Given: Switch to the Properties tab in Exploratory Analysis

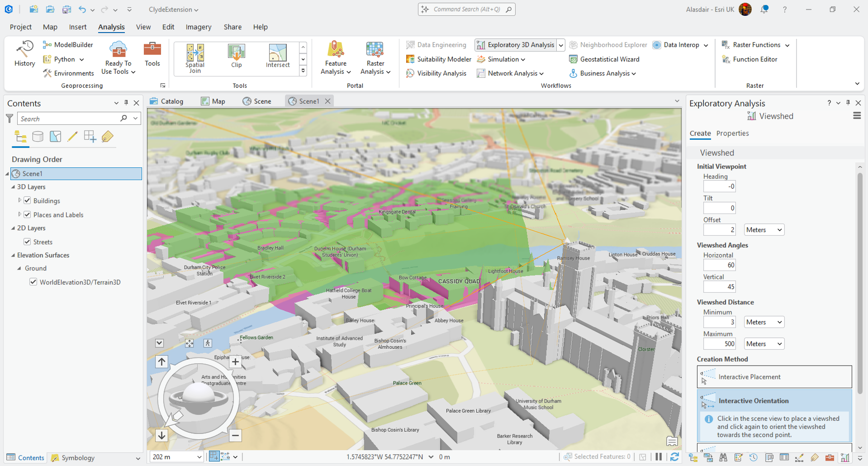Looking at the screenshot, I should 732,133.
